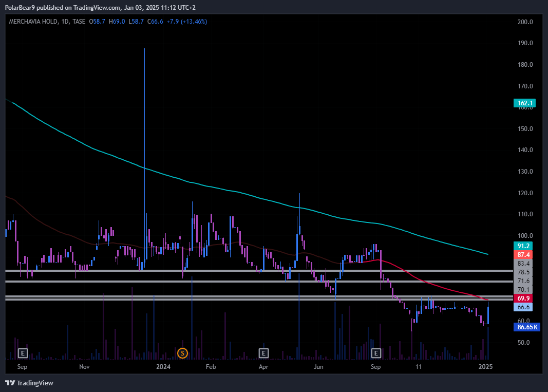Click the rightmost earnings E marker
548x392 pixels.
tap(376, 353)
